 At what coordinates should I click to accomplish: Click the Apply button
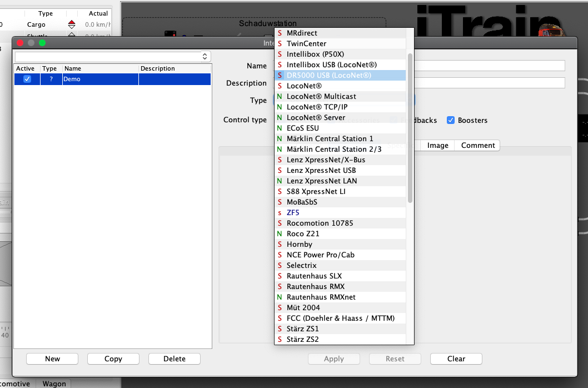[x=334, y=359]
